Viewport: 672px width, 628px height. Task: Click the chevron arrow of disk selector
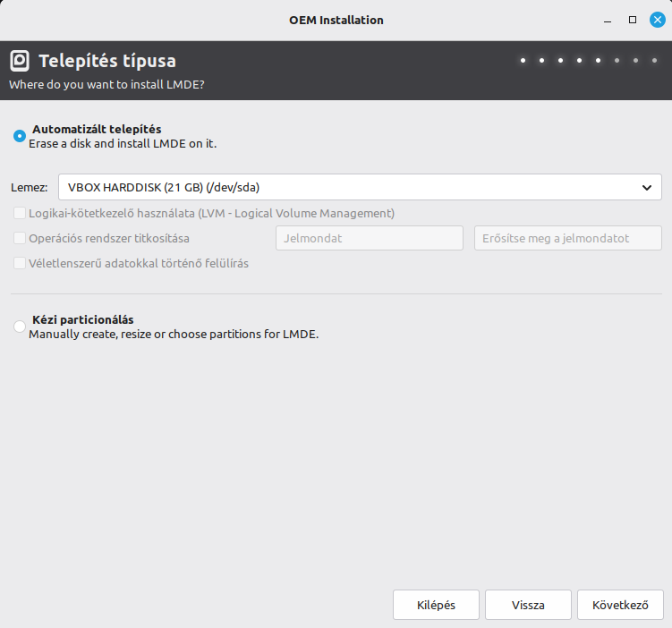coord(647,187)
